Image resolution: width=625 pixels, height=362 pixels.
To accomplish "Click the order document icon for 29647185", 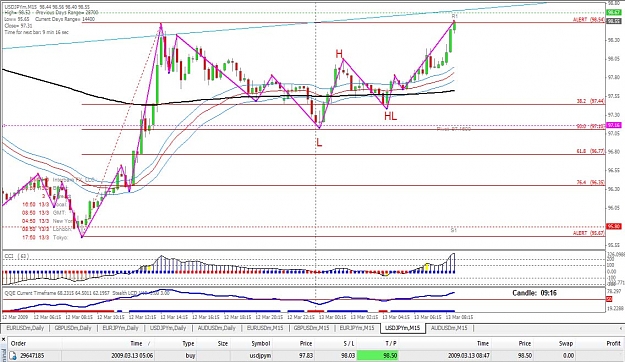I will coord(13,356).
